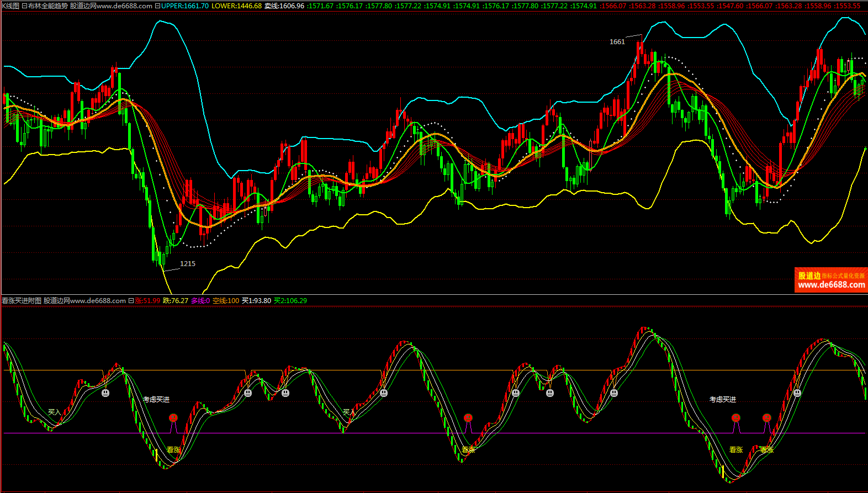Viewport: 868px width, 493px height.
Task: Click the LOWER:1446.68 readout
Action: (236, 6)
